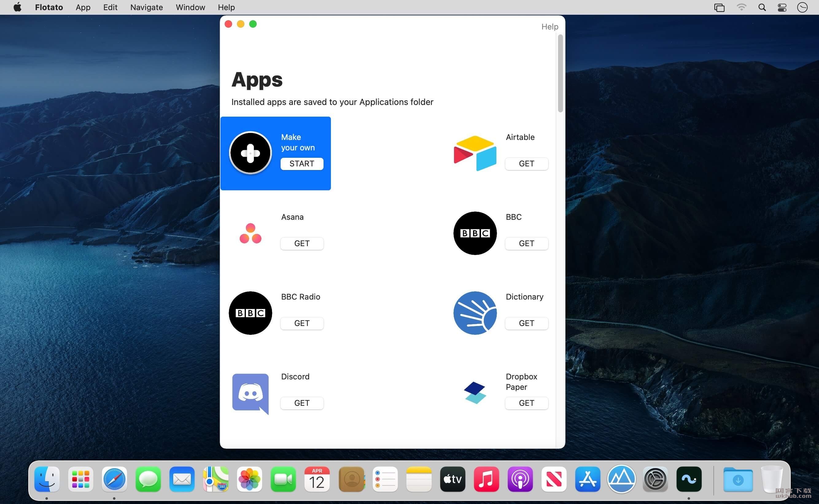Open Podcasts from the Dock
Viewport: 819px width, 504px height.
521,479
